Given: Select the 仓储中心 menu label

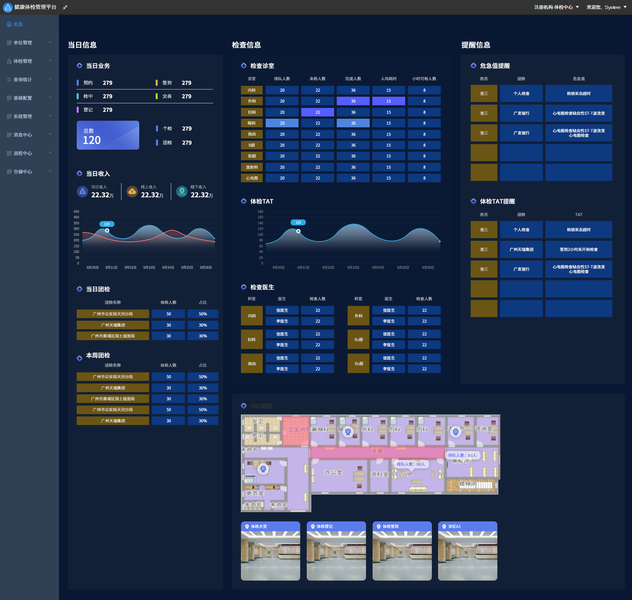Looking at the screenshot, I should [x=23, y=172].
